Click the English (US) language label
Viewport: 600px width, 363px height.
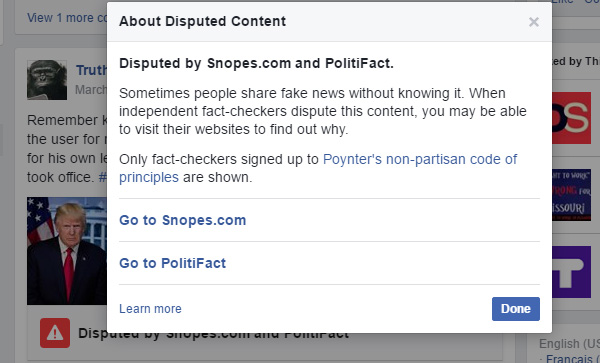click(x=569, y=343)
